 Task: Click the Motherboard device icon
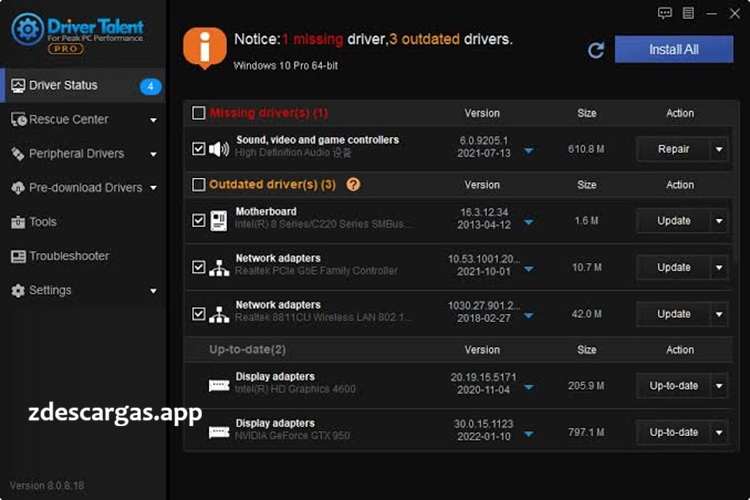pos(219,221)
